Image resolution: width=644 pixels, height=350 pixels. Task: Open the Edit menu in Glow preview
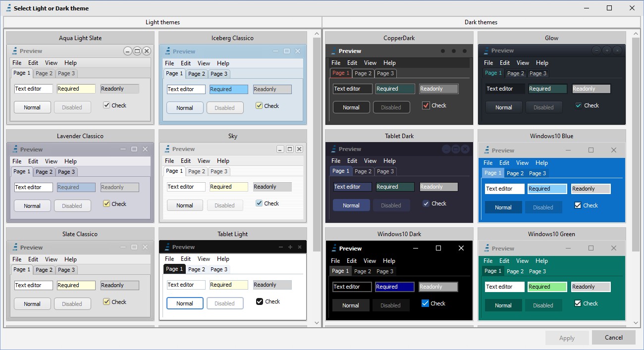[x=505, y=63]
